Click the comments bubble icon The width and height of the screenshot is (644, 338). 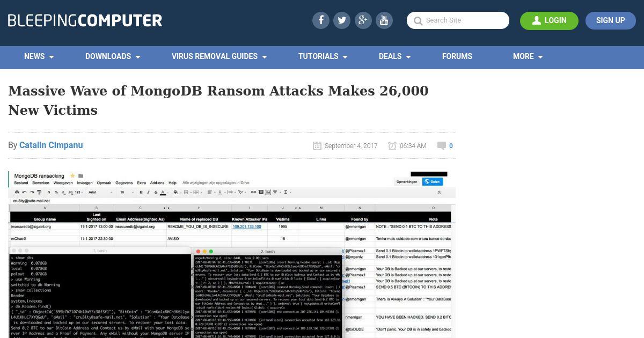442,146
